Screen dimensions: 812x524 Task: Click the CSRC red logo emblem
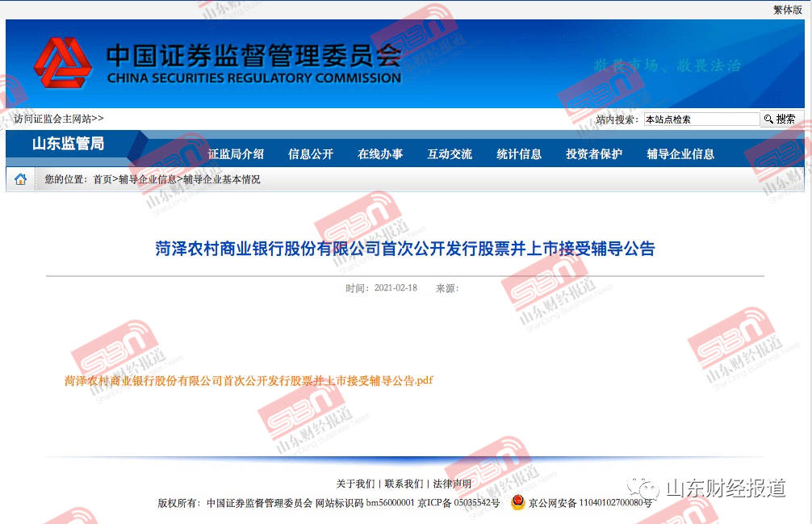click(x=63, y=63)
